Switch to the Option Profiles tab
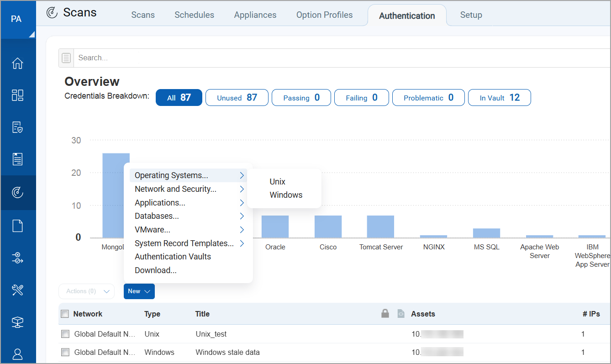Image resolution: width=611 pixels, height=364 pixels. pos(324,15)
